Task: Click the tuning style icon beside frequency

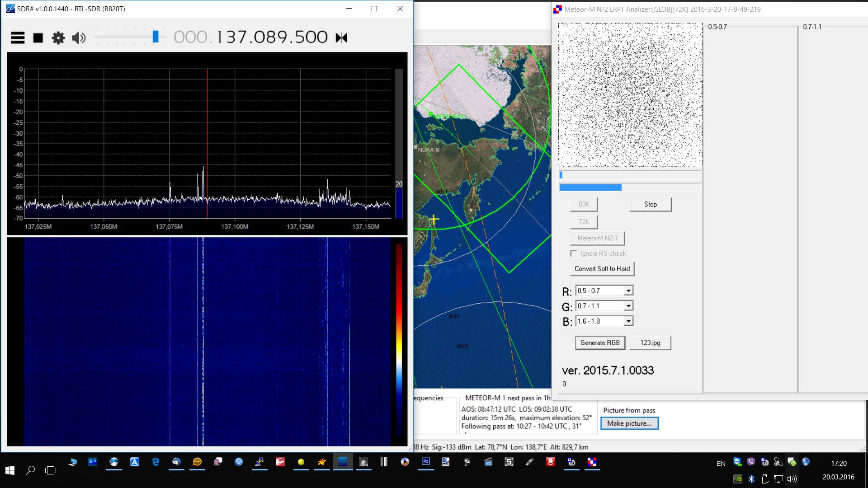Action: click(341, 38)
